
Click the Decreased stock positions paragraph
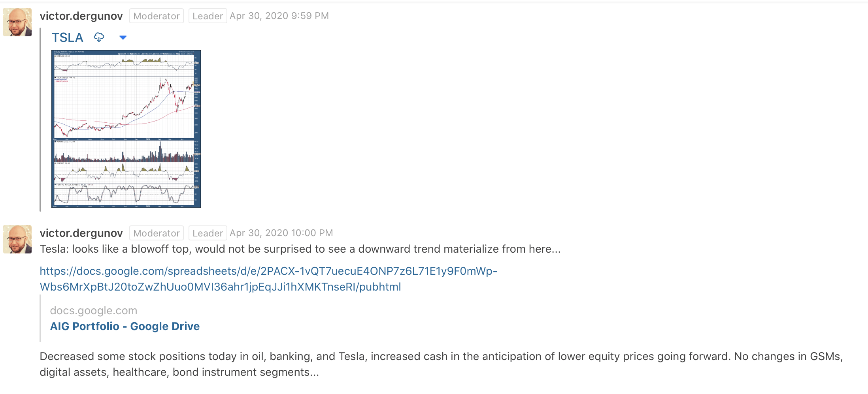[x=442, y=364]
